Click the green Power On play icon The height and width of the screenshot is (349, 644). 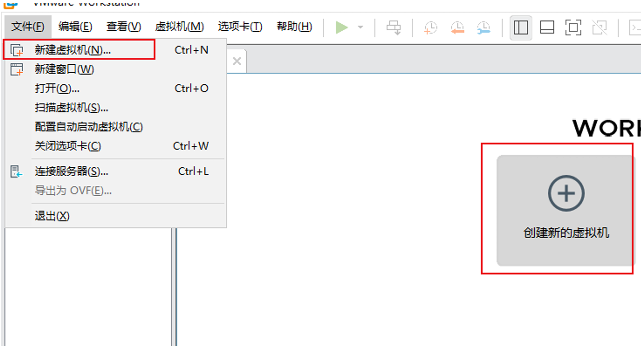pyautogui.click(x=341, y=27)
